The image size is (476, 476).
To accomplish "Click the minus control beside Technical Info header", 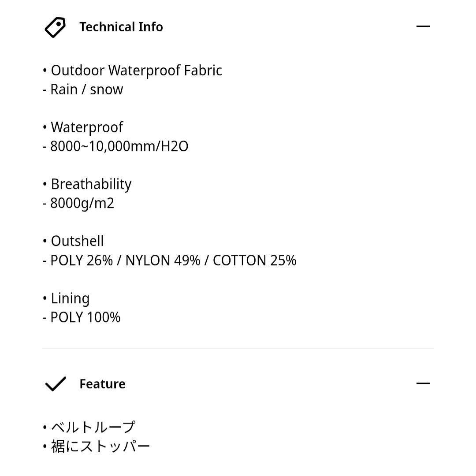I will pos(423,26).
